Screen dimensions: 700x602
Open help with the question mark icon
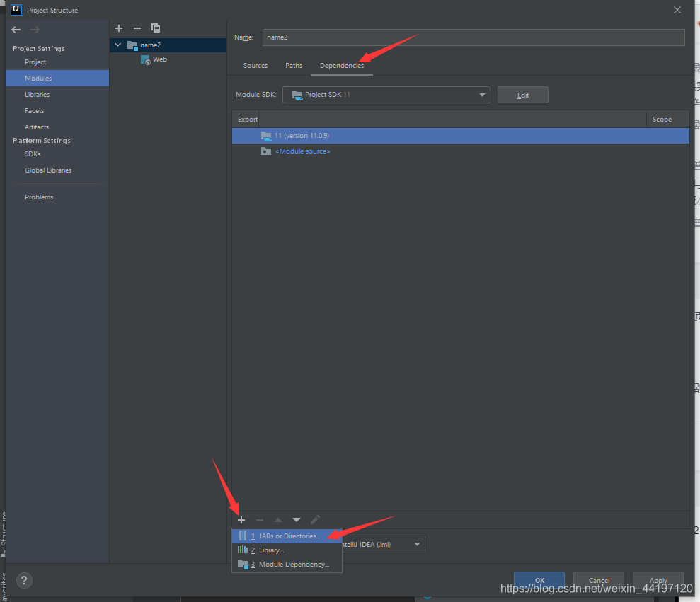coord(23,581)
